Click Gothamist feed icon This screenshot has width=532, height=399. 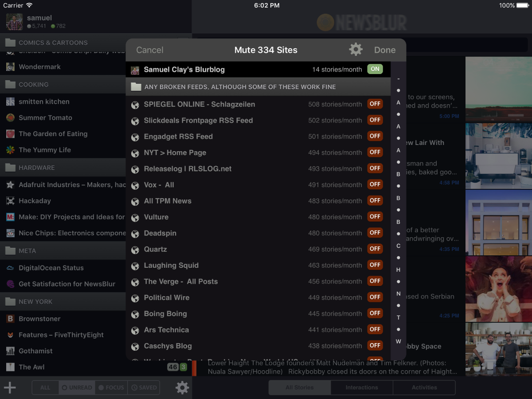[10, 351]
